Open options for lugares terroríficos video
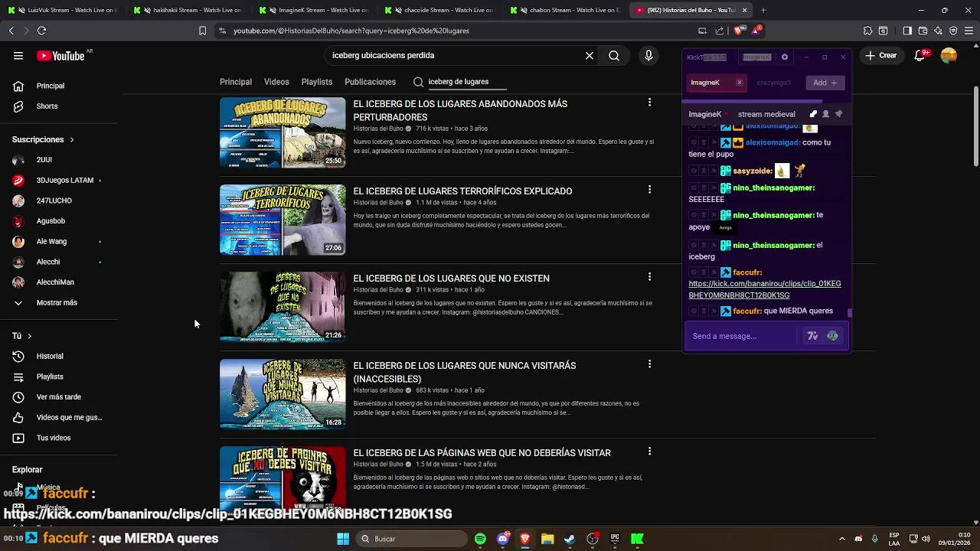The width and height of the screenshot is (980, 551). pyautogui.click(x=649, y=190)
